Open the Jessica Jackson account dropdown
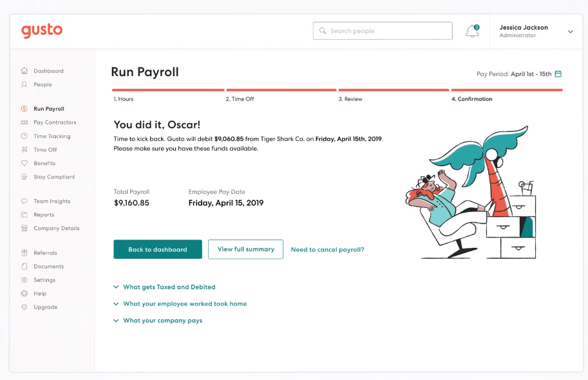 pos(570,32)
